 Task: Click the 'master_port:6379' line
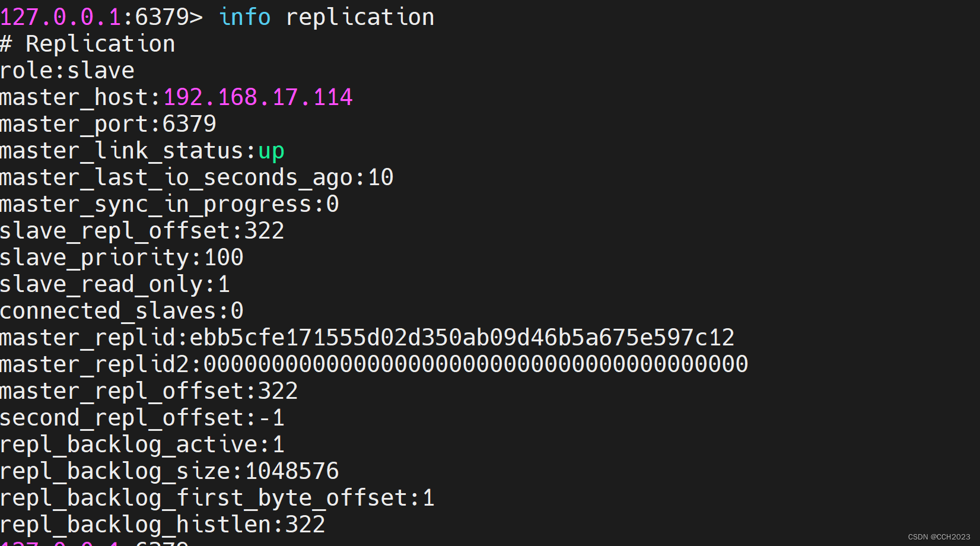[x=108, y=124]
